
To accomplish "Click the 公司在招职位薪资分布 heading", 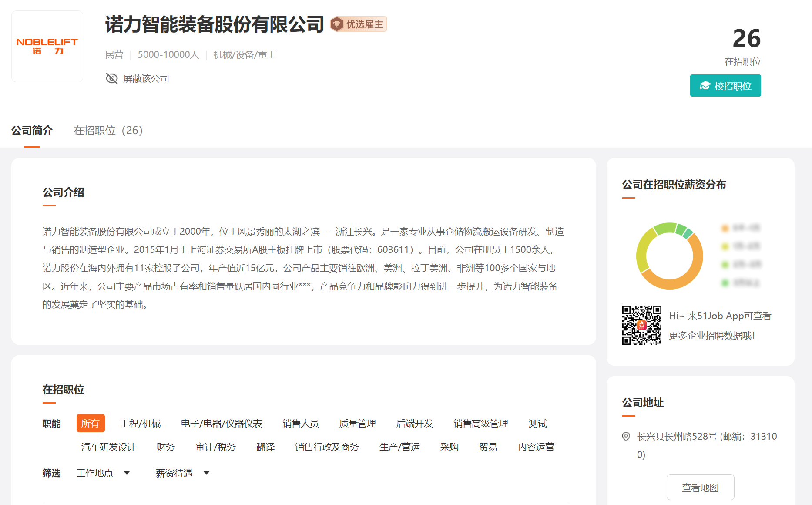I will pos(674,185).
